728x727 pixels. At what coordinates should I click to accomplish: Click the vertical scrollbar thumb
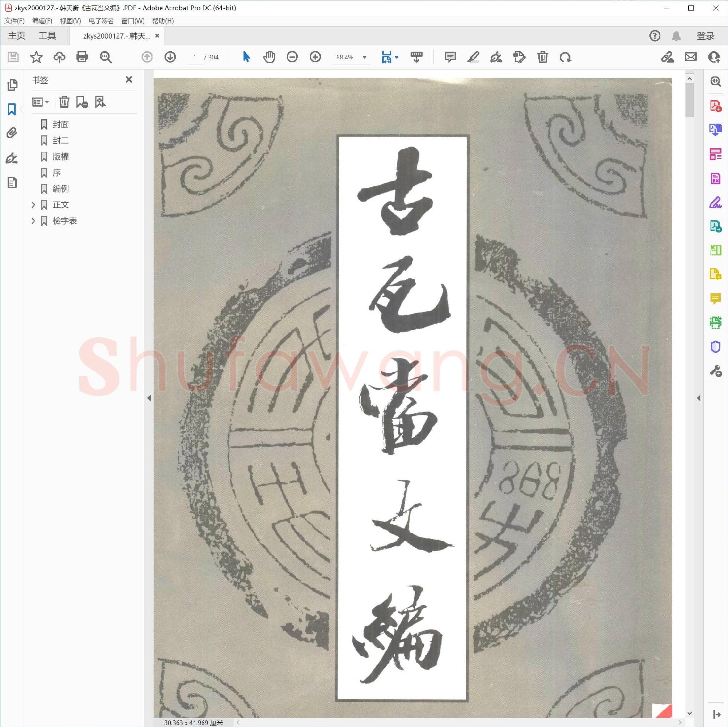point(689,100)
